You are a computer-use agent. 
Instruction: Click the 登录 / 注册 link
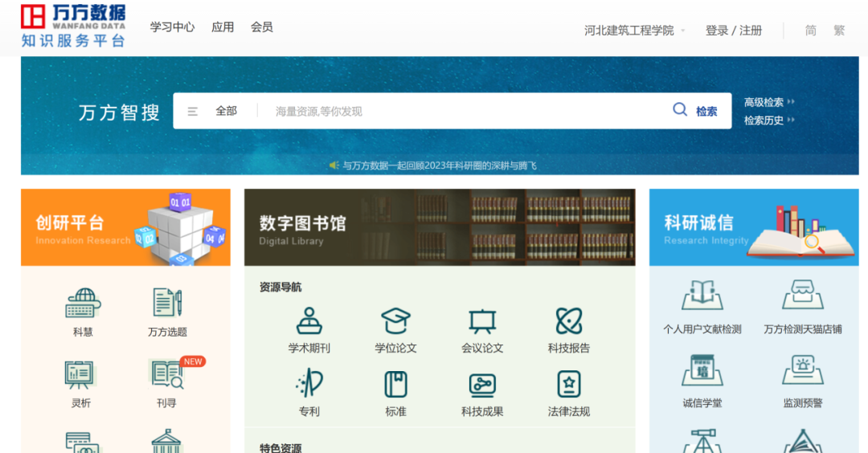pos(734,31)
